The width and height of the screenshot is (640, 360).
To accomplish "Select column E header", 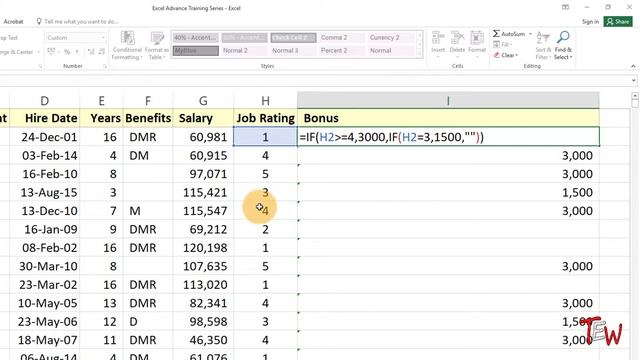I will click(x=101, y=100).
